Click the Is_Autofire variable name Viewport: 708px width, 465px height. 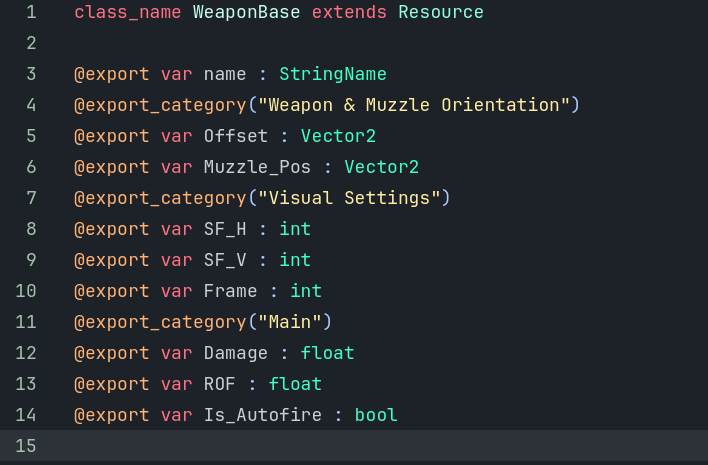pos(263,415)
